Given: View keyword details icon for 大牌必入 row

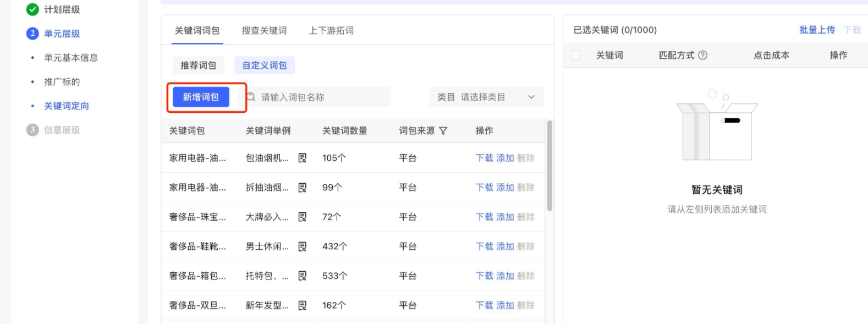Looking at the screenshot, I should click(303, 217).
